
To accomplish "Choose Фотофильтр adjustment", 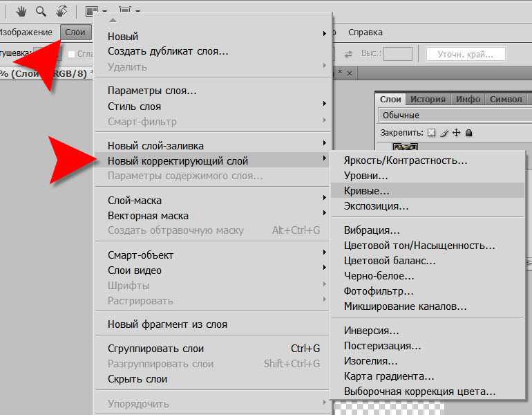I will tap(428, 291).
